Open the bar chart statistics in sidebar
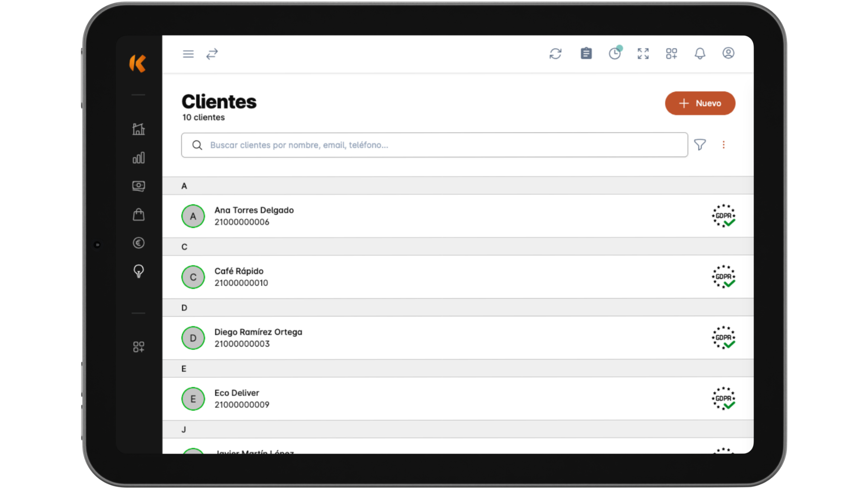Image resolution: width=868 pixels, height=488 pixels. [x=139, y=158]
